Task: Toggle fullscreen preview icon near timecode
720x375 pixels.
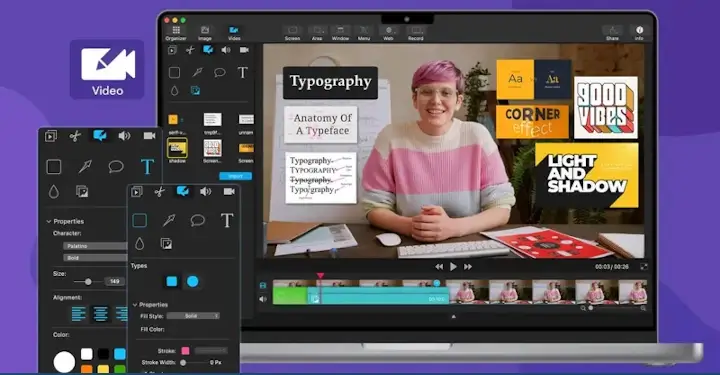Action: pyautogui.click(x=644, y=267)
